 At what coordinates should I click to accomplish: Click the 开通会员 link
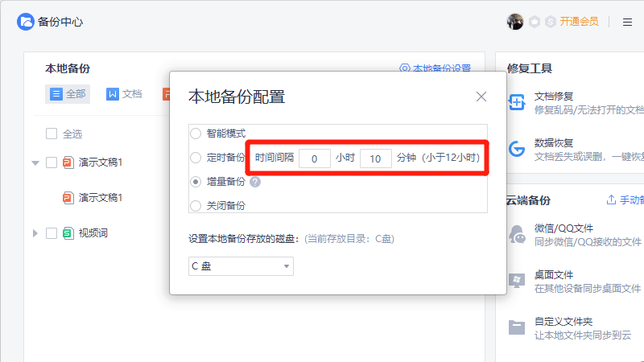pyautogui.click(x=579, y=22)
